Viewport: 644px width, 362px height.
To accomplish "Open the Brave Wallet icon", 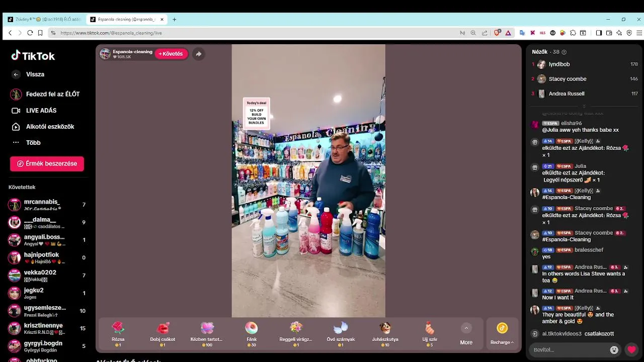I will point(609,33).
